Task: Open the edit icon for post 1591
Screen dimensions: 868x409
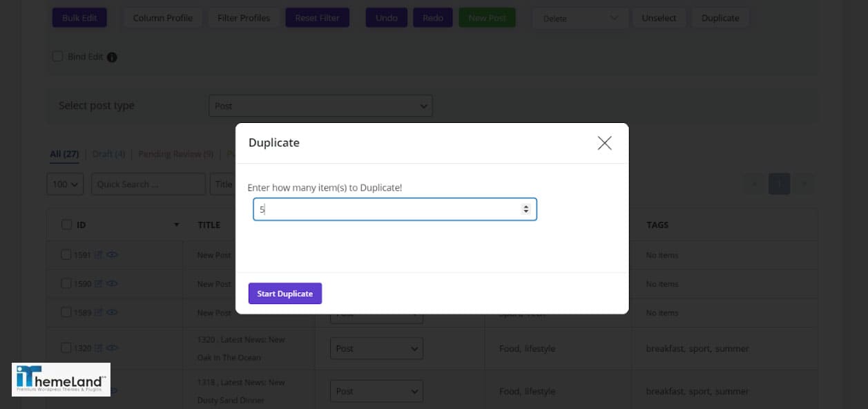Action: tap(99, 255)
